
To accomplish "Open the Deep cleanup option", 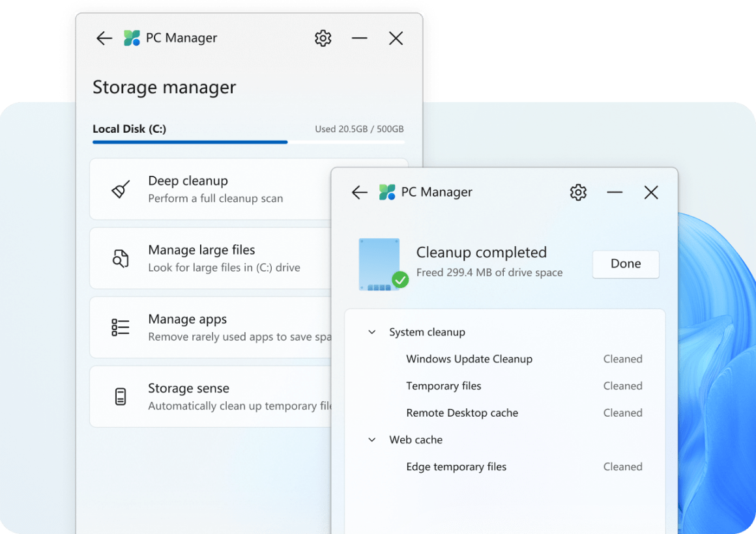I will [215, 189].
